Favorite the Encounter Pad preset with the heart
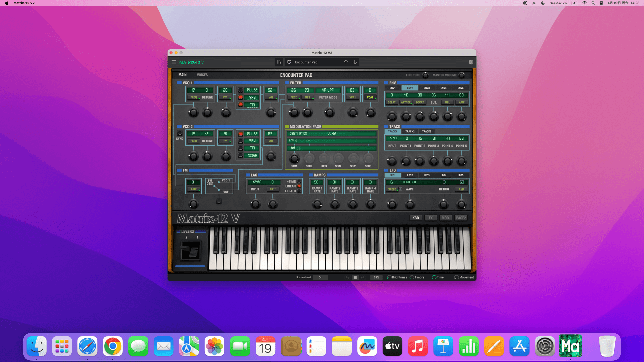 (289, 62)
